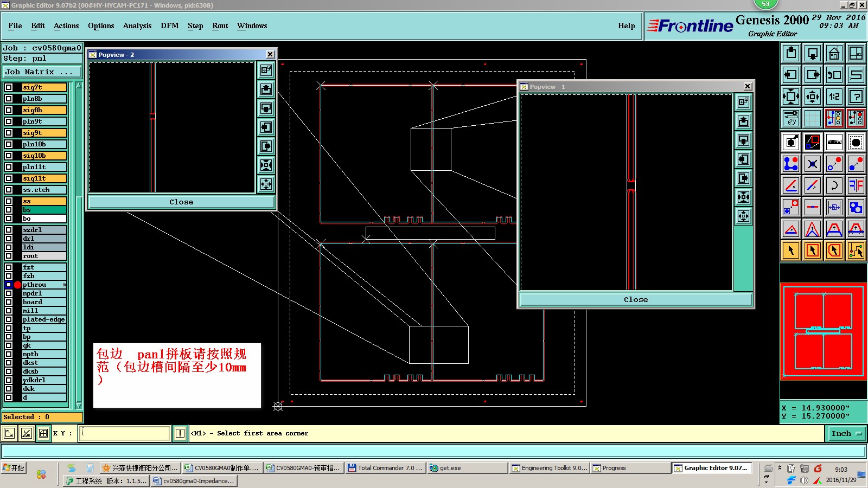Click the layer list scroll up arrow
Viewport: 868px width, 488px height.
point(79,86)
